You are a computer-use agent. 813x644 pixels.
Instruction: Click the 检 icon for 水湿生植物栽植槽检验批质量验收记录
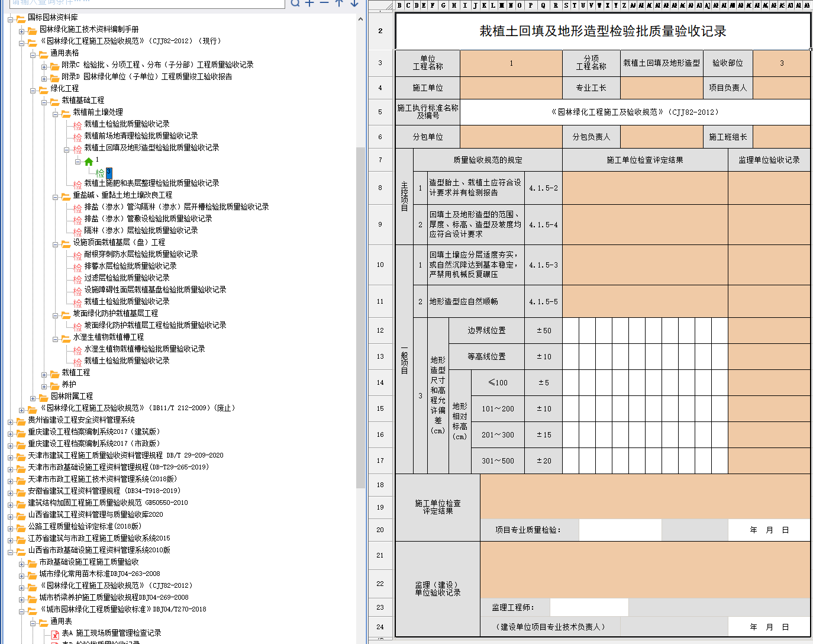pyautogui.click(x=78, y=350)
